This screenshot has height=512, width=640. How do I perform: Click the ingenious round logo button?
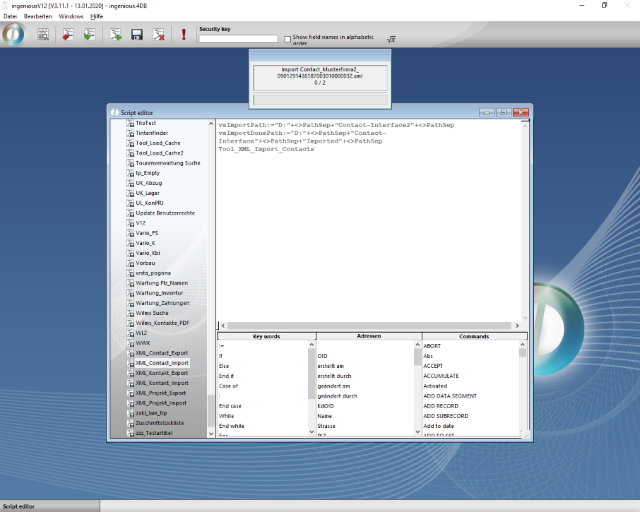(x=14, y=34)
